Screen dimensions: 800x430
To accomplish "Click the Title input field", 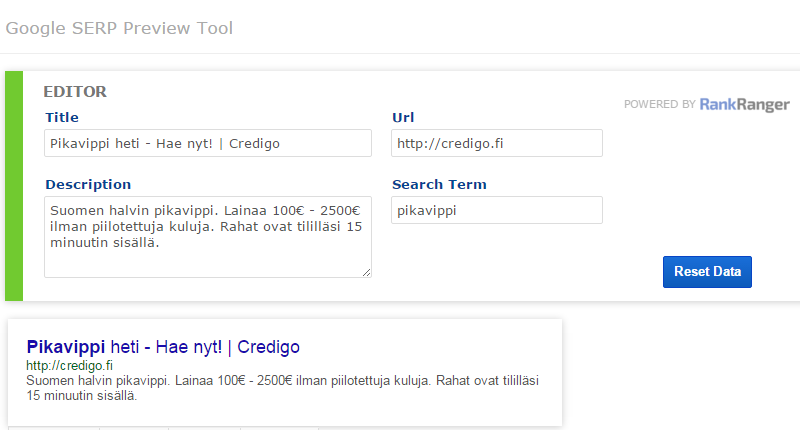I will 208,143.
